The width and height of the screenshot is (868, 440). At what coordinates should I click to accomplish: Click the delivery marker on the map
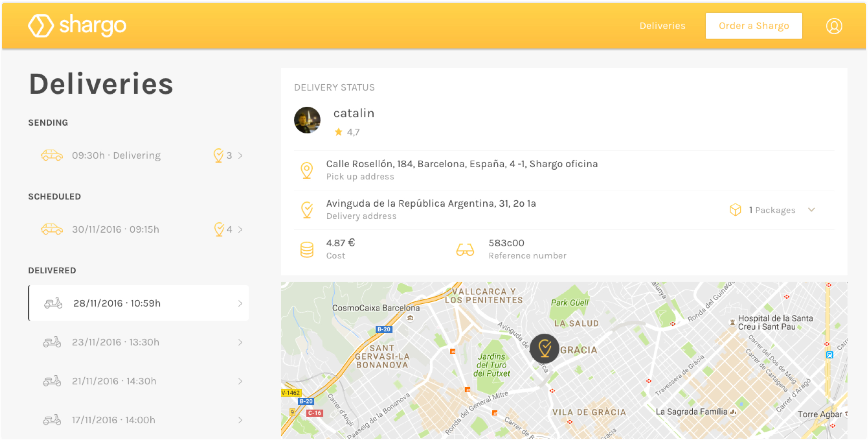[544, 348]
